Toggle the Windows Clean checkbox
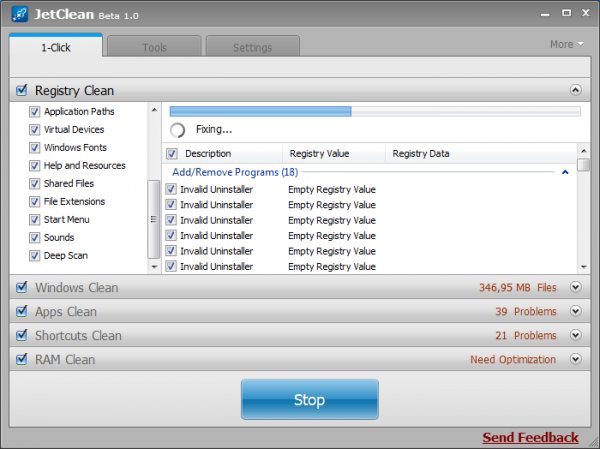Screen dimensions: 600x449 [22, 287]
